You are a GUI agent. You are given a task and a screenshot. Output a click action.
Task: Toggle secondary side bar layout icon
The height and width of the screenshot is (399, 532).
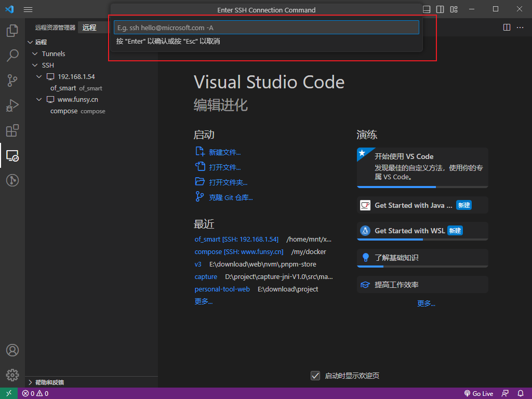click(x=440, y=9)
